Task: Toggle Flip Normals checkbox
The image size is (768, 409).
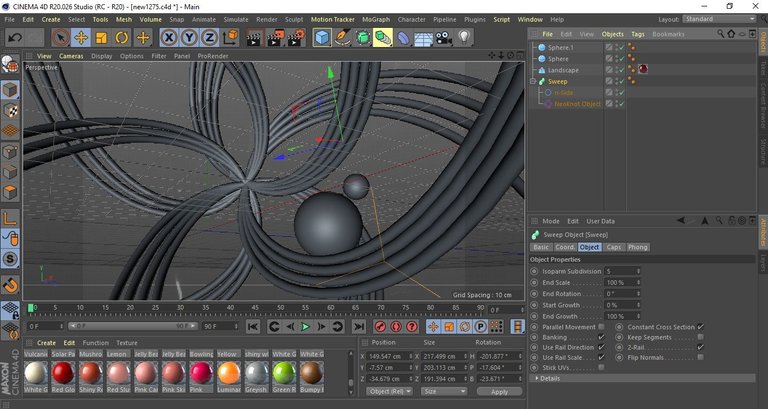Action: pos(700,358)
